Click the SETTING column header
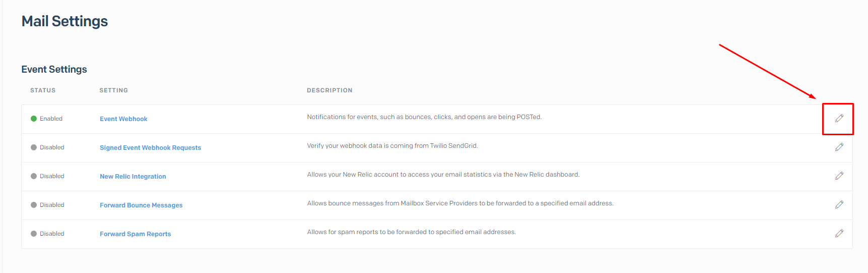 click(114, 90)
